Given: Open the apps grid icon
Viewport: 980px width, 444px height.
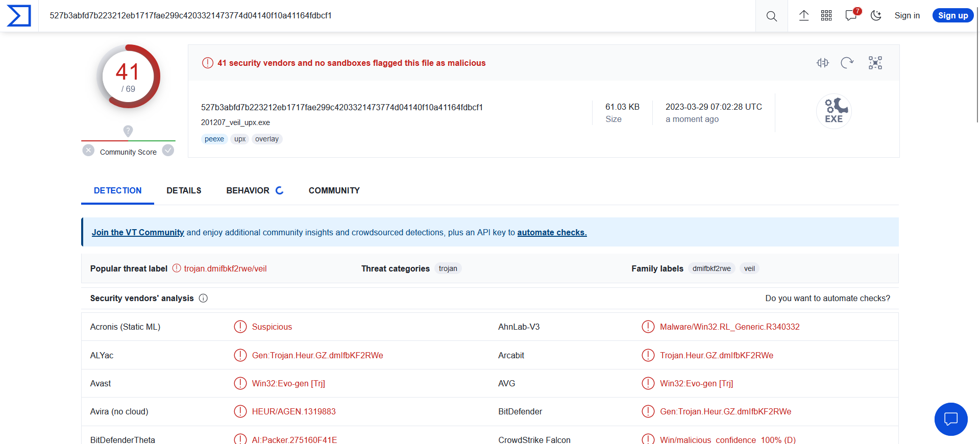Looking at the screenshot, I should point(826,16).
